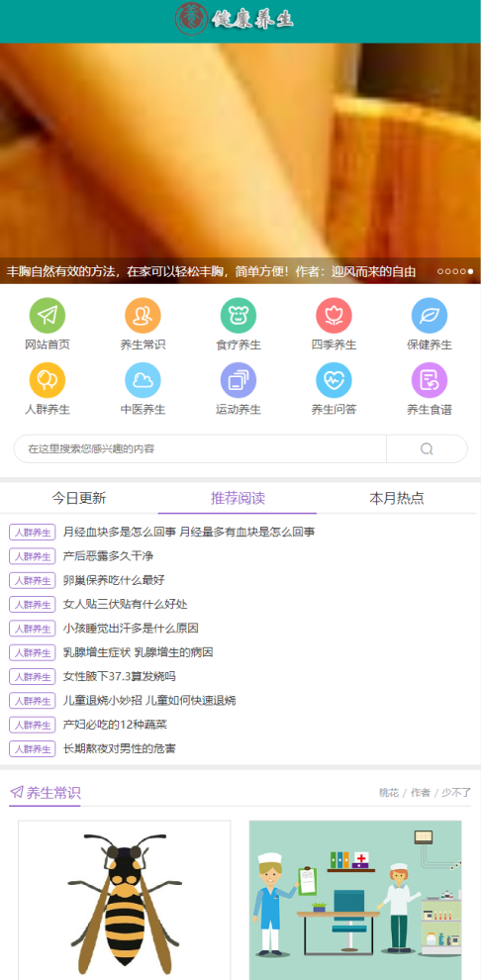Image resolution: width=481 pixels, height=980 pixels.
Task: Click the paper plane icon beside 养生常识 heading
Action: [16, 793]
